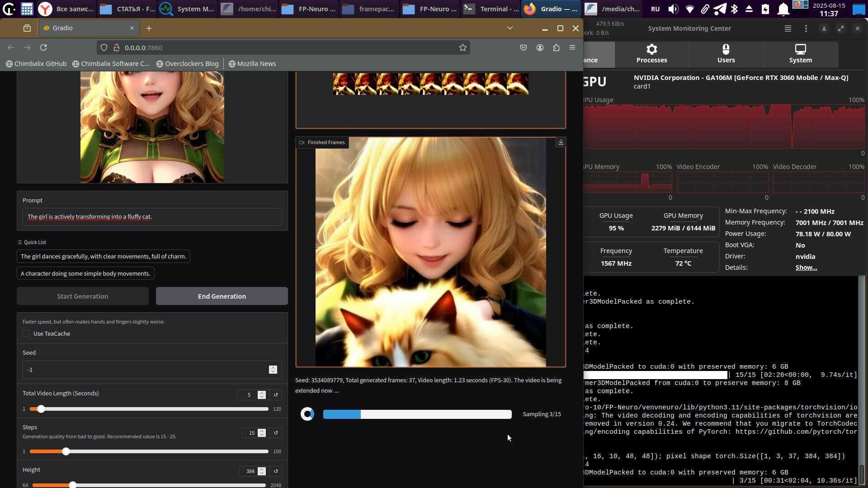This screenshot has height=488, width=868.
Task: Click into the Prompt text field
Action: pyautogui.click(x=152, y=217)
